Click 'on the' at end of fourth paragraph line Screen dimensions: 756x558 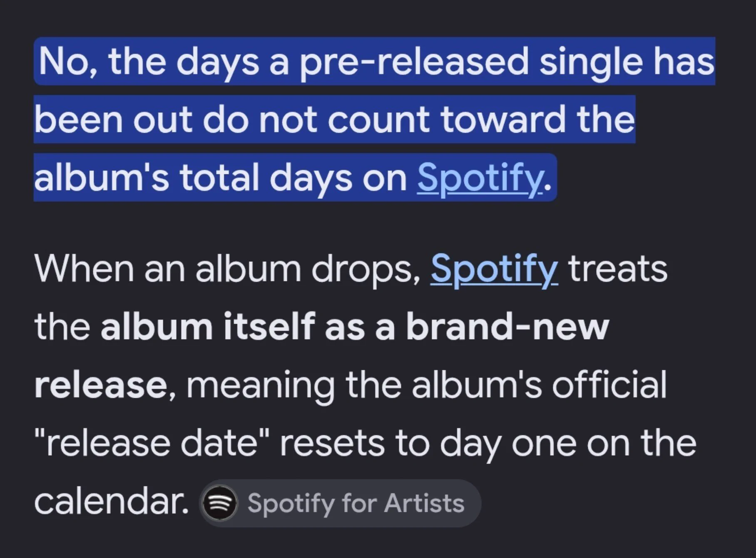642,444
